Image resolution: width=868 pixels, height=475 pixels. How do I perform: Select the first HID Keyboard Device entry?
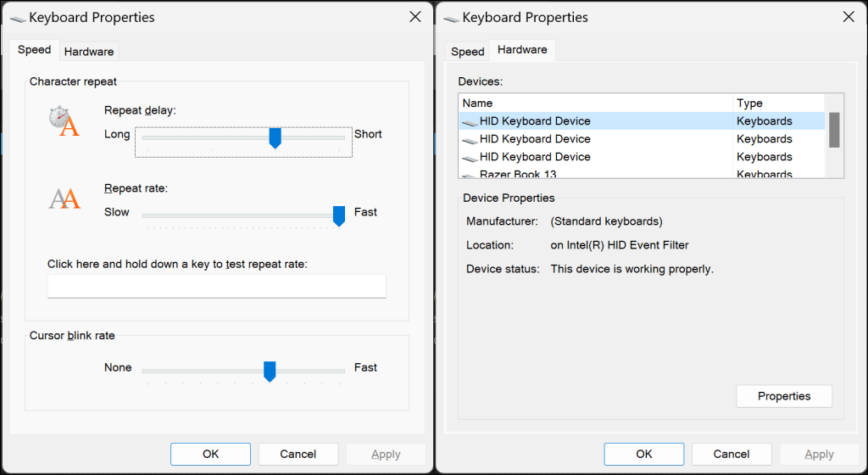535,121
